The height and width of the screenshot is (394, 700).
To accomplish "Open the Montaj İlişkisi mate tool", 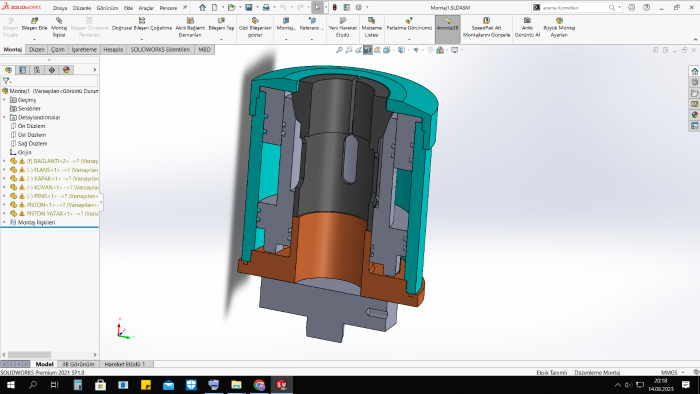I will [x=59, y=27].
